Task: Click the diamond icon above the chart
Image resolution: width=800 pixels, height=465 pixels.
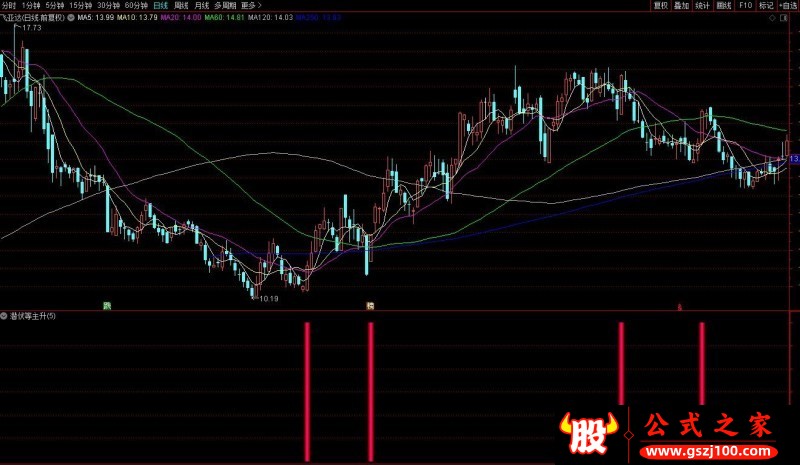Action: tap(772, 18)
